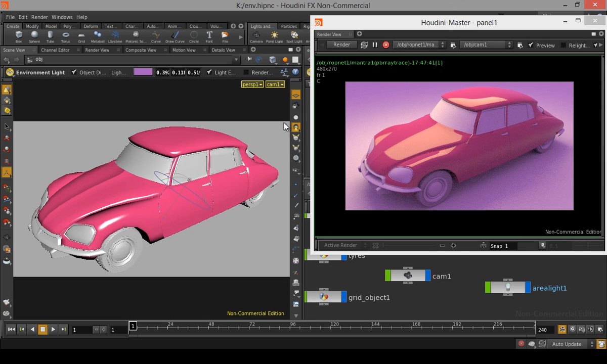This screenshot has height=364, width=607.
Task: Click the blue pin icon in the path bar
Action: (x=258, y=60)
